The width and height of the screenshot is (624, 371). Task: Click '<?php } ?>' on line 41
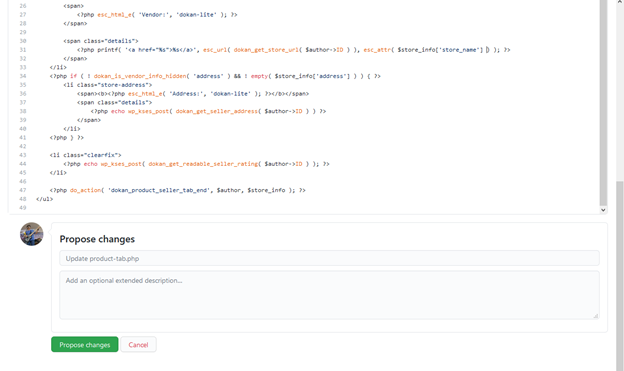pyautogui.click(x=66, y=137)
